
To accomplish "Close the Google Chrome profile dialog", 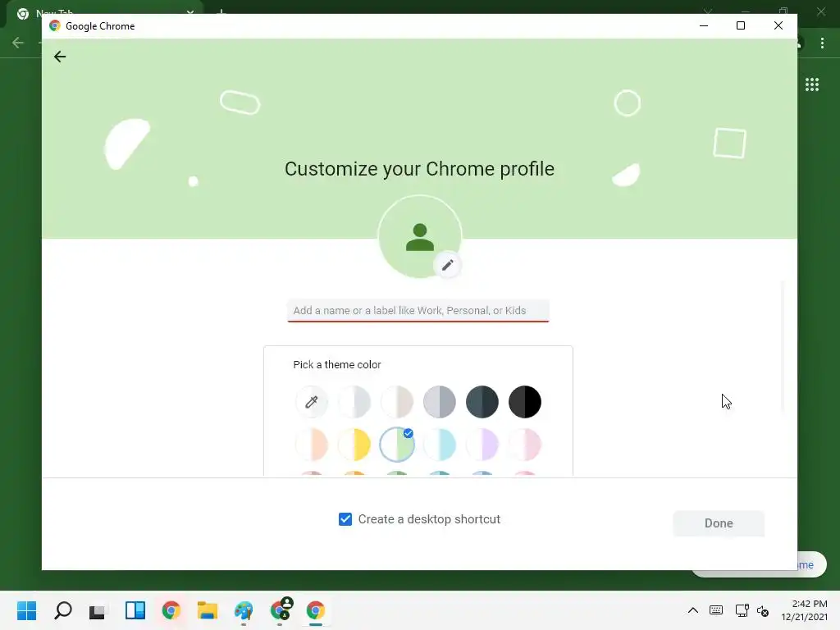I will point(778,25).
